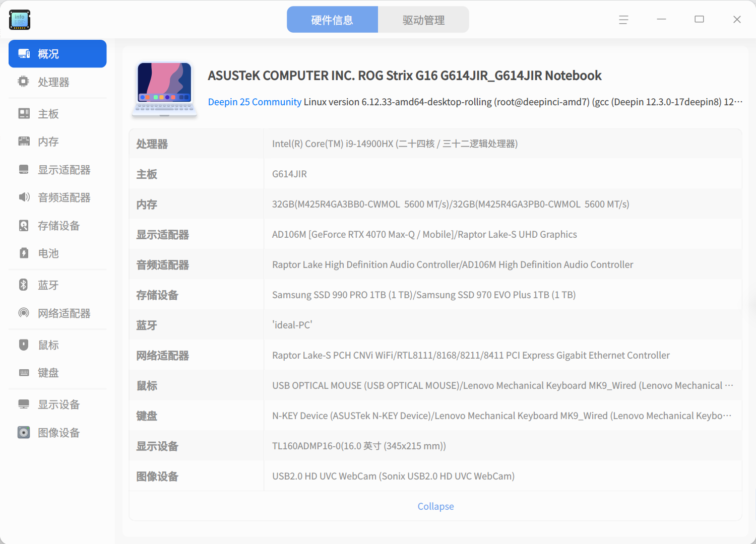The height and width of the screenshot is (544, 756).
Task: Select the 'ideal-PC' Bluetooth value
Action: [x=292, y=325]
